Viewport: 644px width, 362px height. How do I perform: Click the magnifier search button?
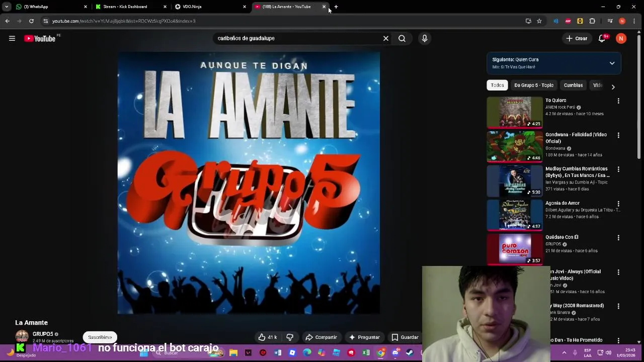coord(402,38)
